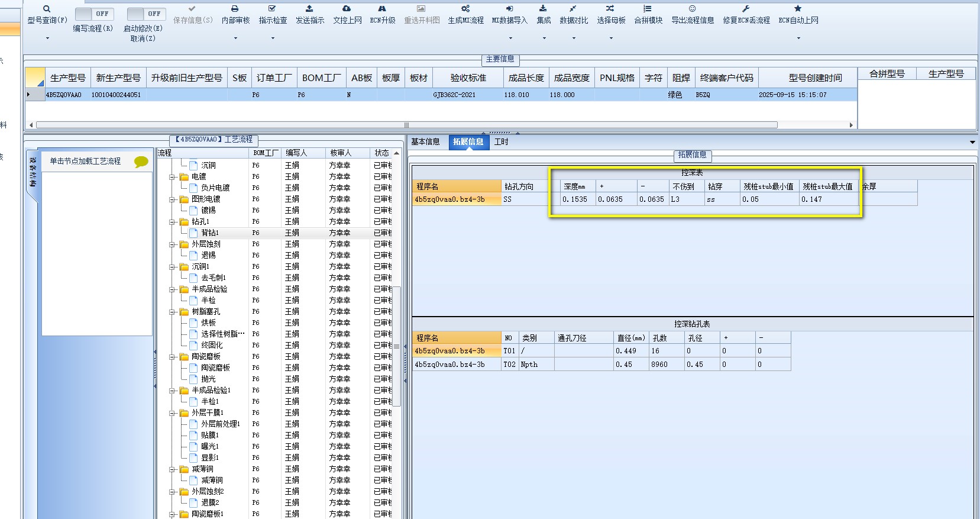The width and height of the screenshot is (980, 519).
Task: Click the 树脂塞孔 folder icon
Action: click(x=184, y=312)
